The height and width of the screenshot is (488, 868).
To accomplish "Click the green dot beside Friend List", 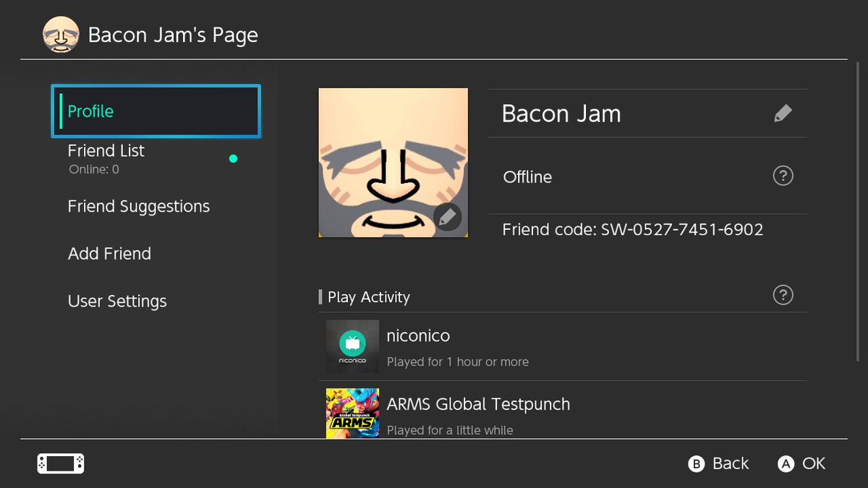I will pos(233,159).
